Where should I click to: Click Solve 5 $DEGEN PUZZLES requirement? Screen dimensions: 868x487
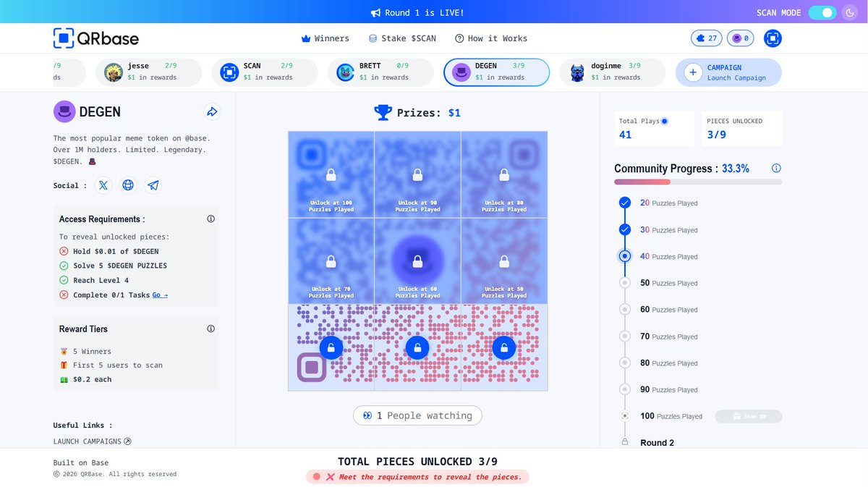point(113,266)
